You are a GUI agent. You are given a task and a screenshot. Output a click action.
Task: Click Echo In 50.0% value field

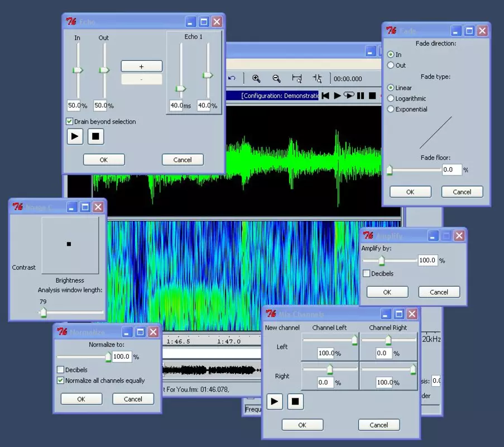75,105
